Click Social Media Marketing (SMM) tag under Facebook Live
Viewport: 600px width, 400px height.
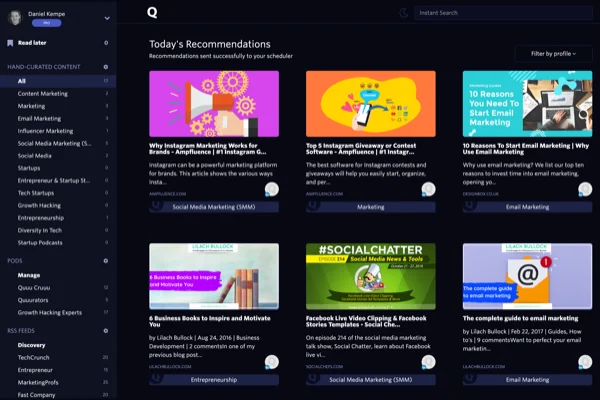coord(370,380)
